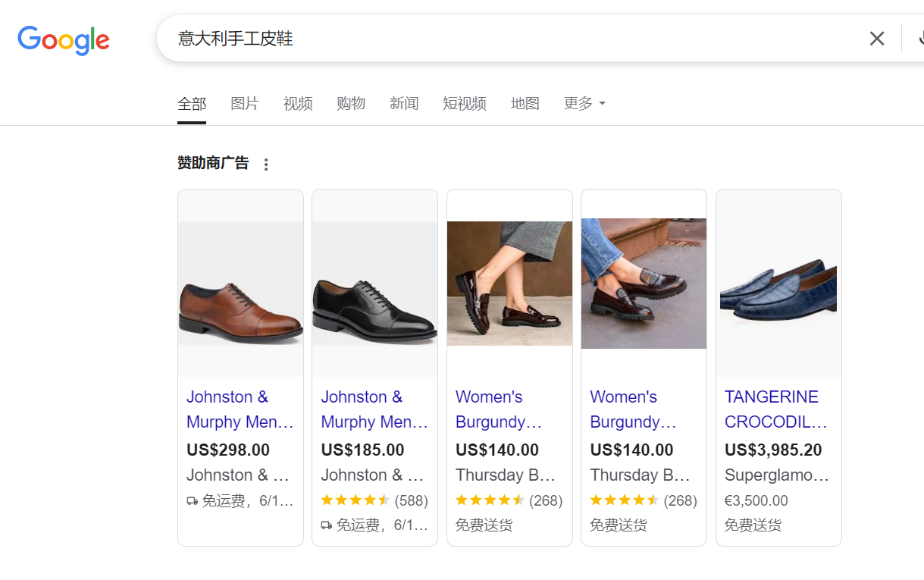Open the 地图 tab

click(525, 104)
